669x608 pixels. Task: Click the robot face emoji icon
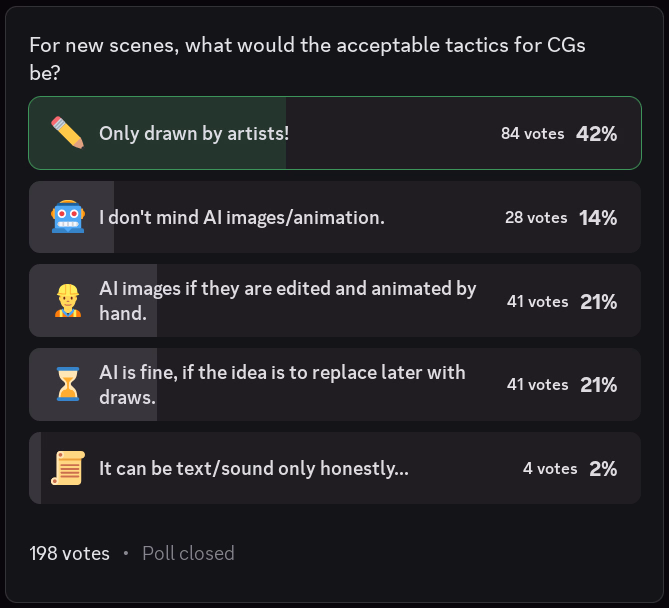point(67,217)
